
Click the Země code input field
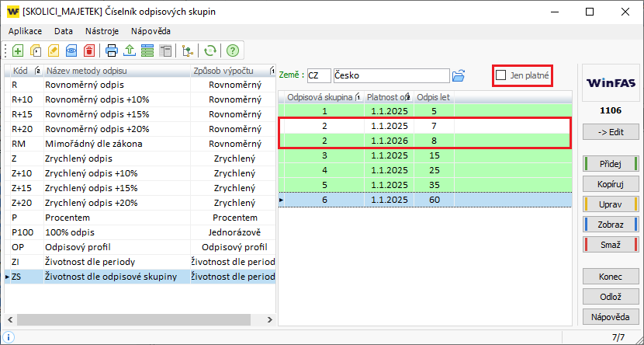pyautogui.click(x=318, y=75)
